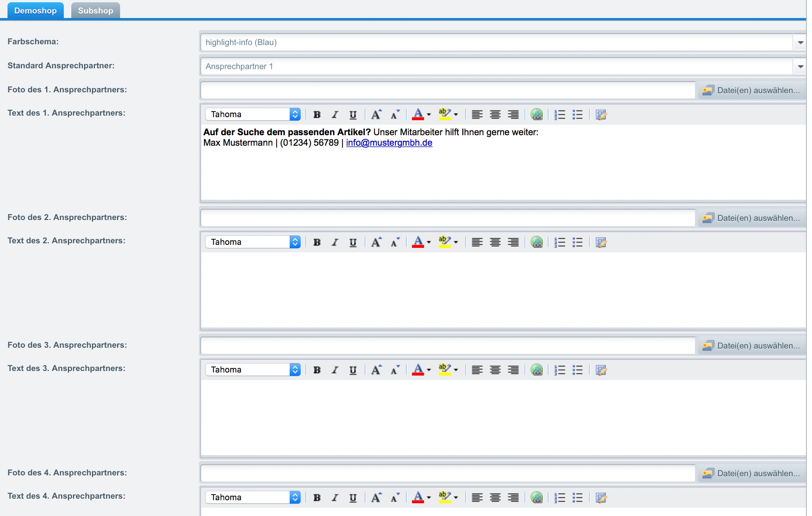
Task: Open the Farbschema dropdown arrow
Action: pyautogui.click(x=800, y=42)
